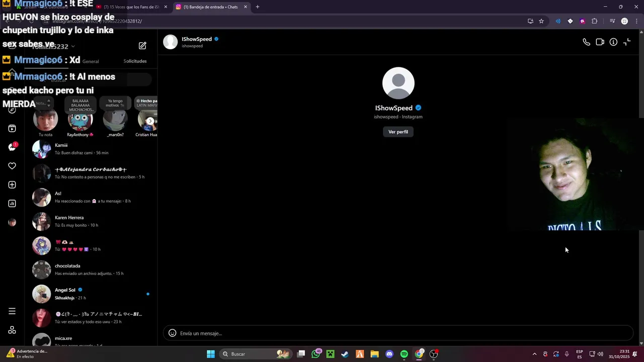Open Spotify from the taskbar
The height and width of the screenshot is (362, 644).
[404, 354]
